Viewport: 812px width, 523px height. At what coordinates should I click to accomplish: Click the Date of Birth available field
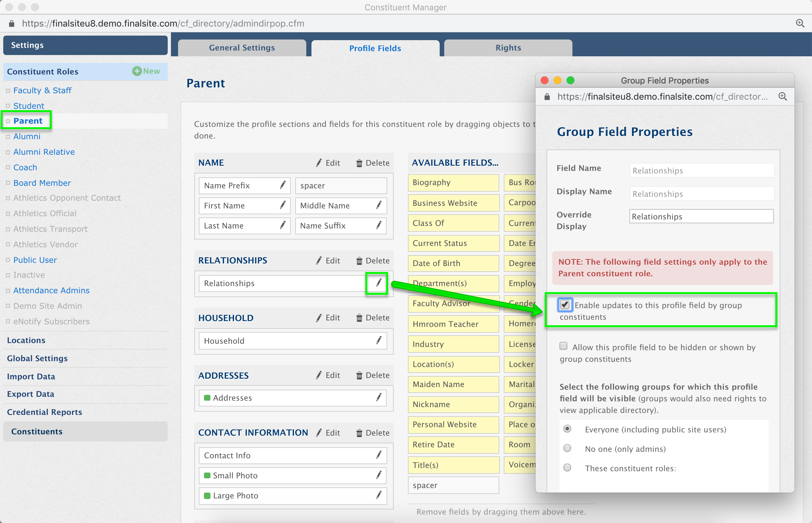click(x=453, y=263)
